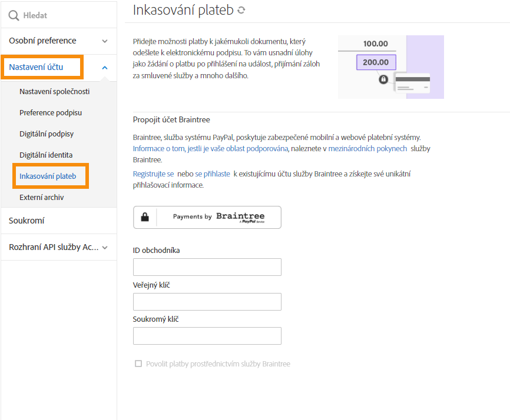Open Preference podpisu menu item
The height and width of the screenshot is (420, 510).
tap(51, 113)
